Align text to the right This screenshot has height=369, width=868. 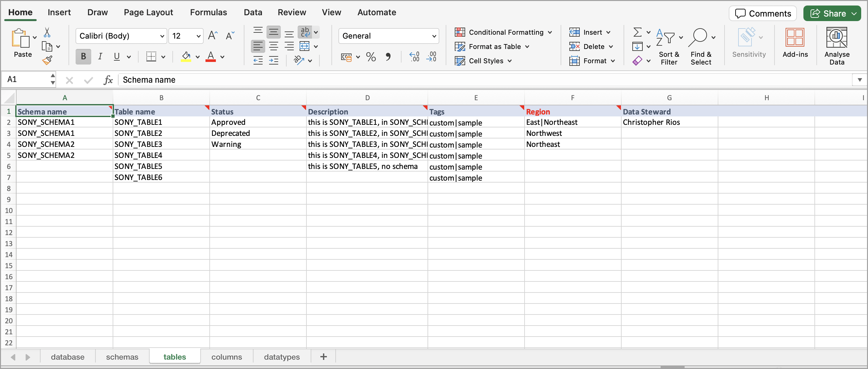289,46
